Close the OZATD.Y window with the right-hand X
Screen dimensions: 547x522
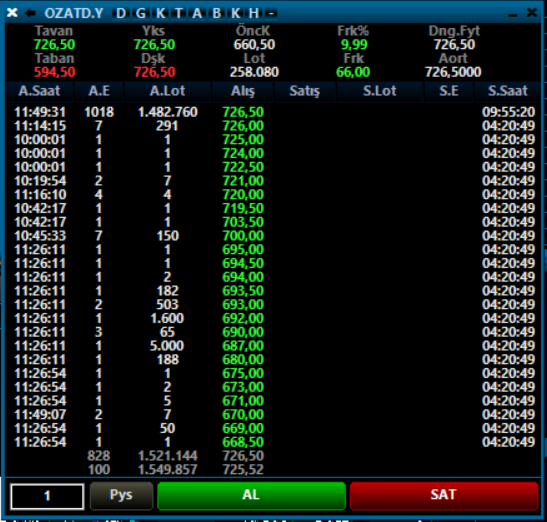[x=532, y=13]
